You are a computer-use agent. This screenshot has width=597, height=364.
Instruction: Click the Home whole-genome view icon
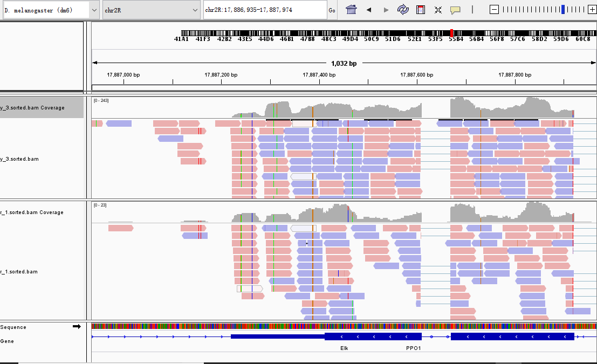(x=351, y=10)
